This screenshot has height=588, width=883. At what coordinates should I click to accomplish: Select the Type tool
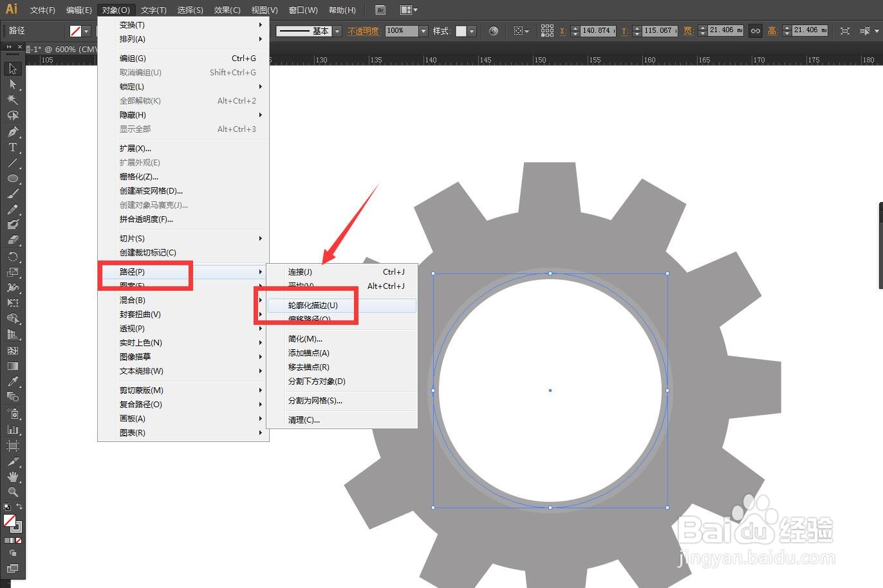coord(12,147)
